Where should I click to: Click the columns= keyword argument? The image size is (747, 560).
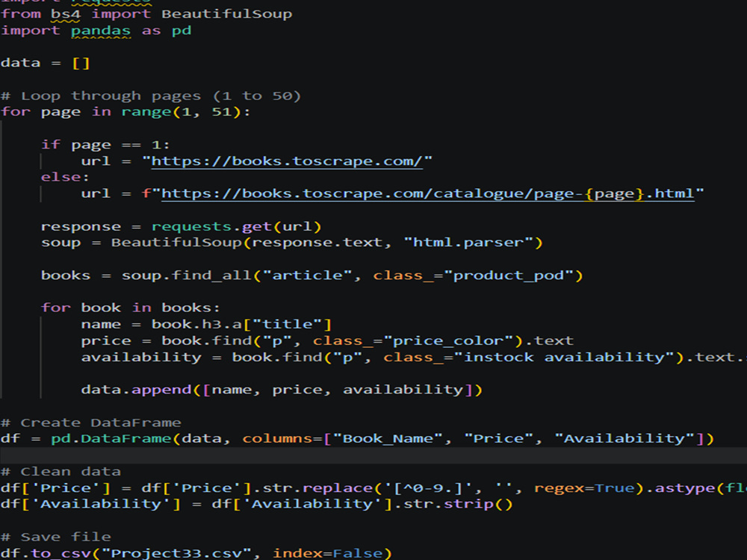(282, 438)
